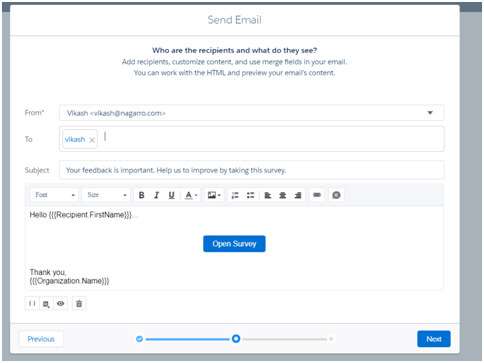Click the {{{Organization.Name}}} merge field text
This screenshot has width=484, height=363.
coord(69,281)
